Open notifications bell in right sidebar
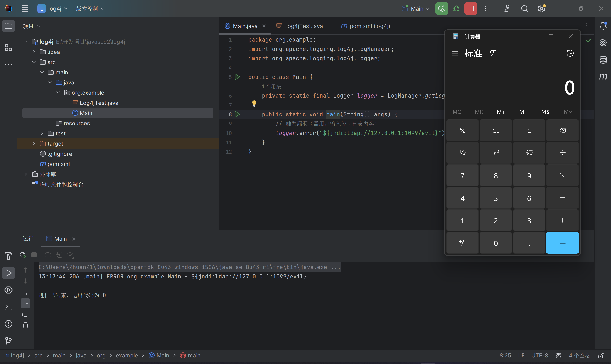The height and width of the screenshot is (364, 611). point(603,26)
